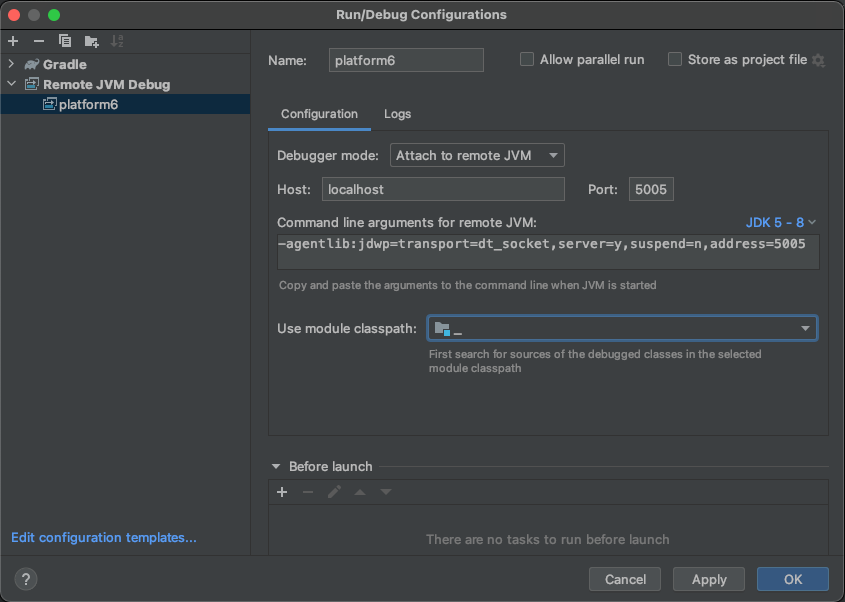
Task: Collapse the Before launch section
Action: (276, 466)
